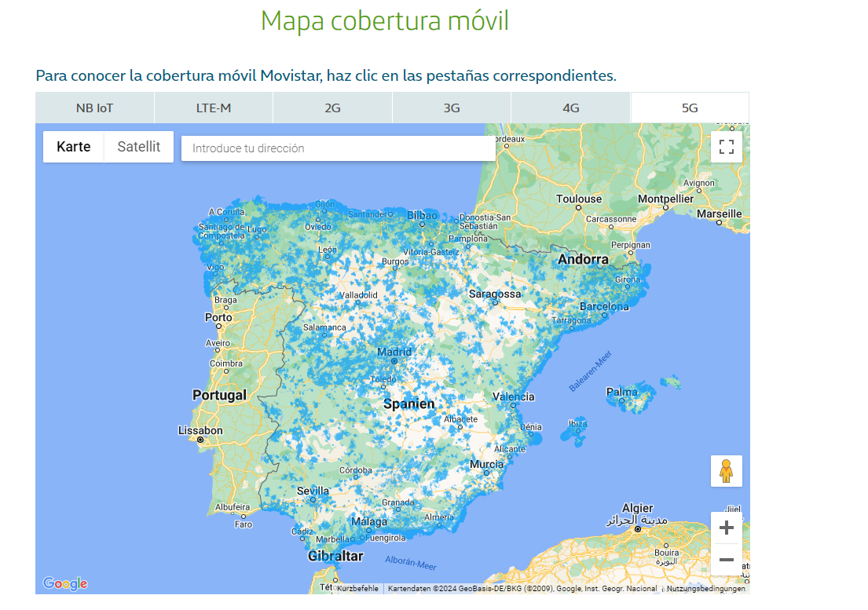Click the Faro label on map
The image size is (868, 610).
[x=243, y=524]
